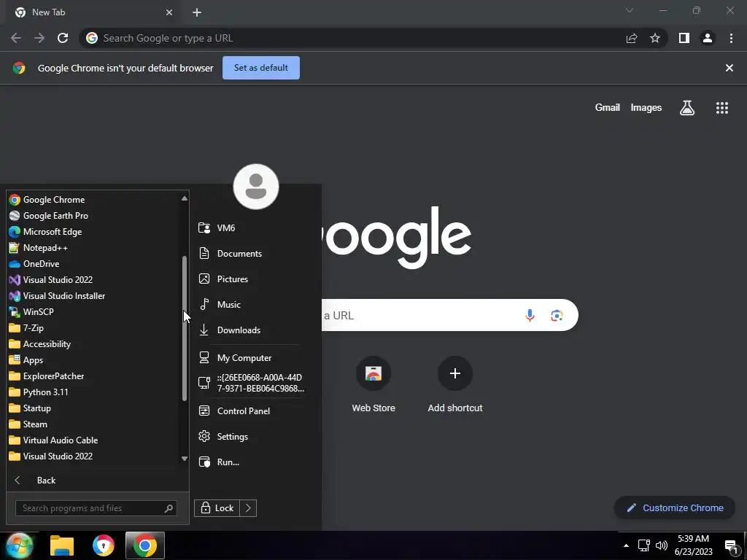Bookmark this tab with the star icon

coord(655,38)
